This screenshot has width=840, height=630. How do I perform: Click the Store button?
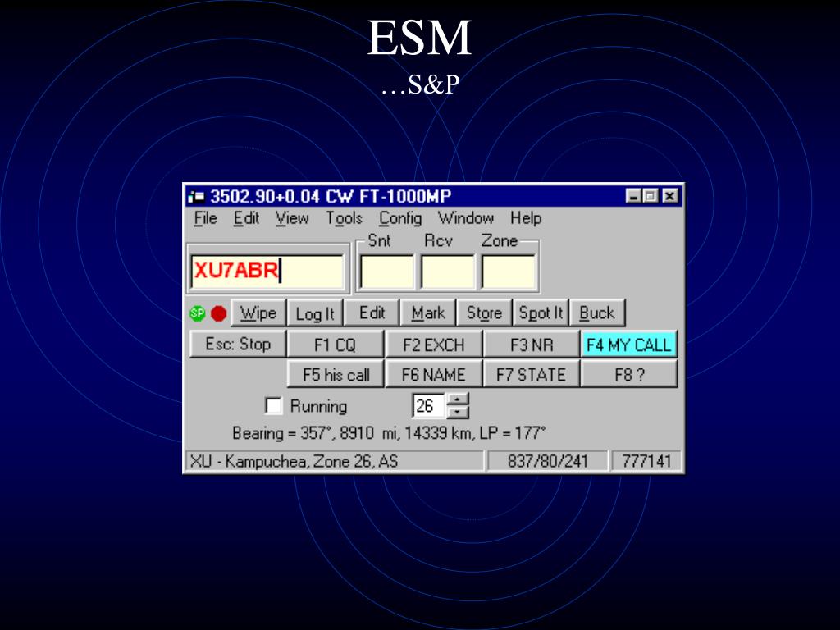tap(484, 313)
